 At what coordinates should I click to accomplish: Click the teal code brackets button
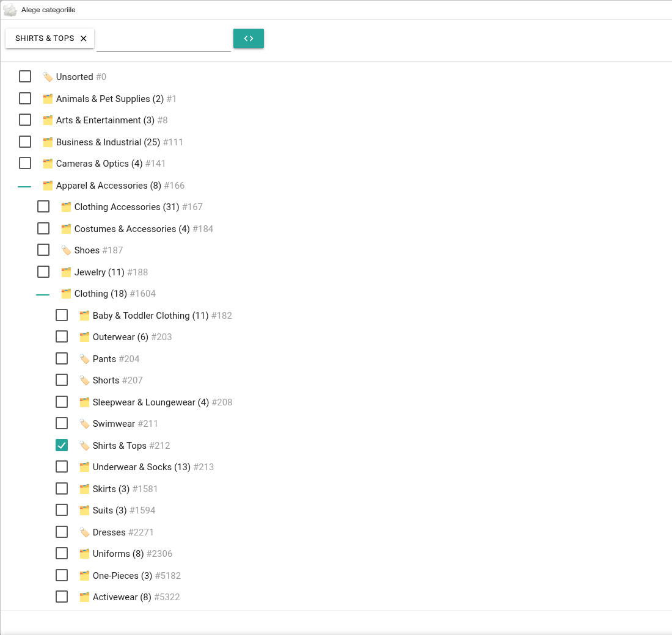point(248,38)
